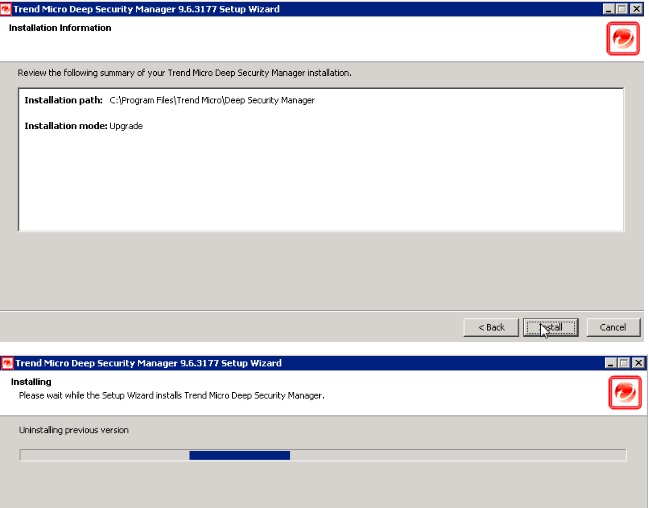
Task: Click the Installation mode Upgrade line
Action: (x=83, y=126)
